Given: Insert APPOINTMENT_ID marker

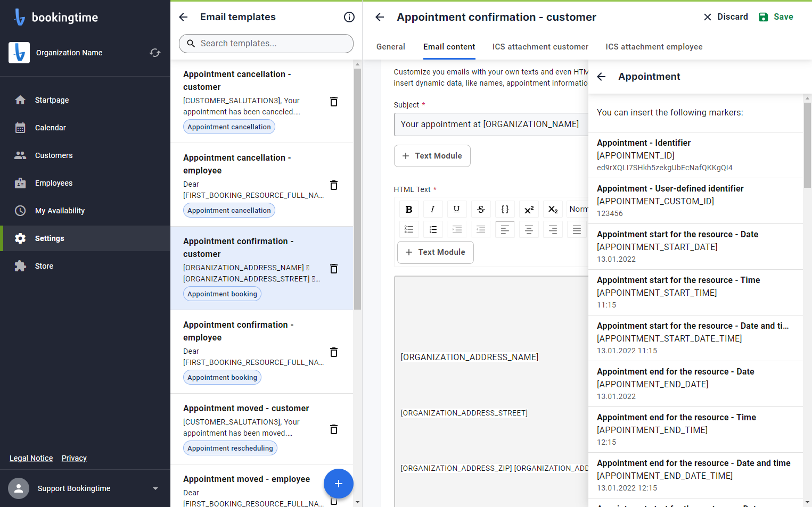Looking at the screenshot, I should [x=695, y=155].
